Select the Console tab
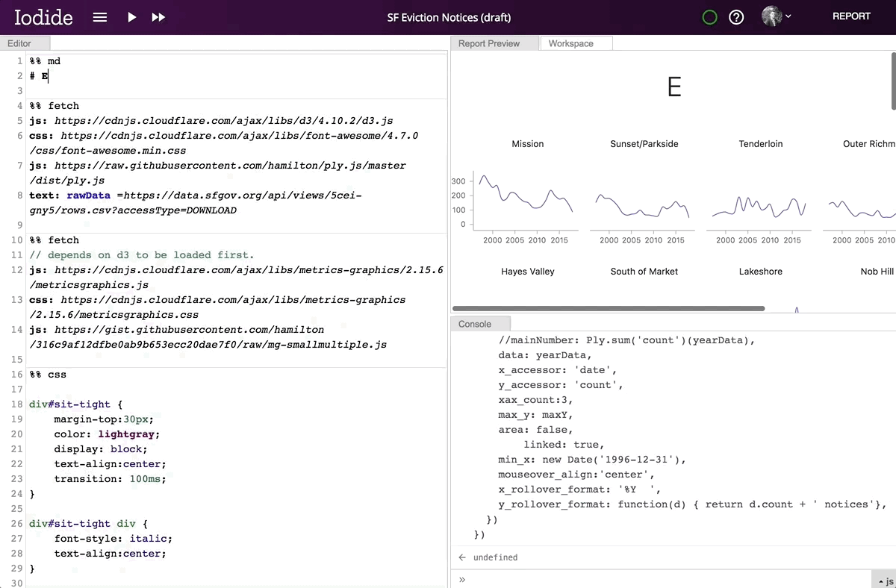Image resolution: width=896 pixels, height=588 pixels. point(480,324)
